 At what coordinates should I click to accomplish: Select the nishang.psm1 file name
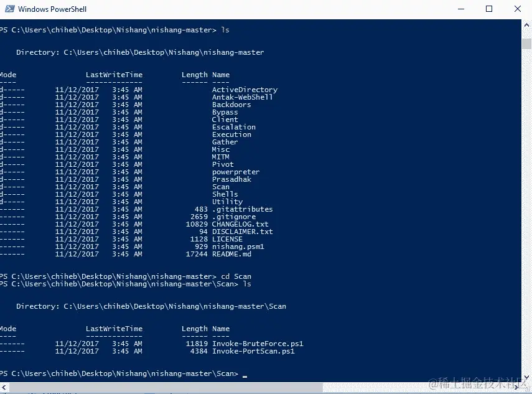238,246
